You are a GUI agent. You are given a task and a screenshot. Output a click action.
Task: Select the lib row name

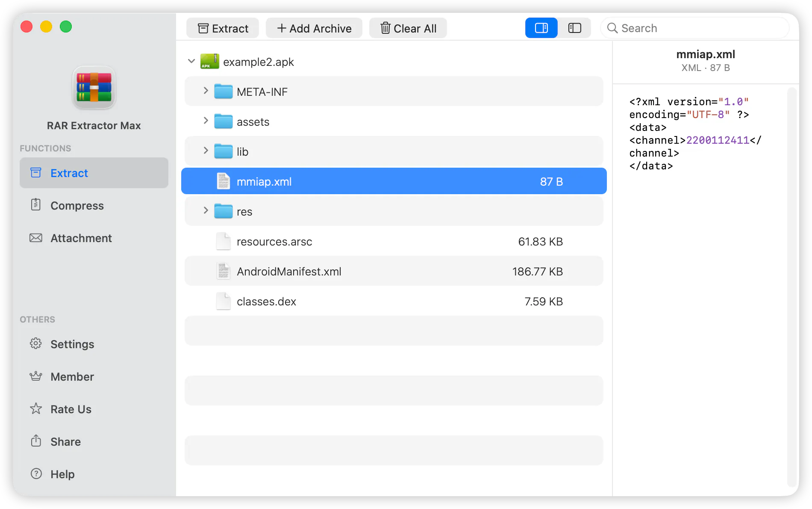pyautogui.click(x=242, y=152)
